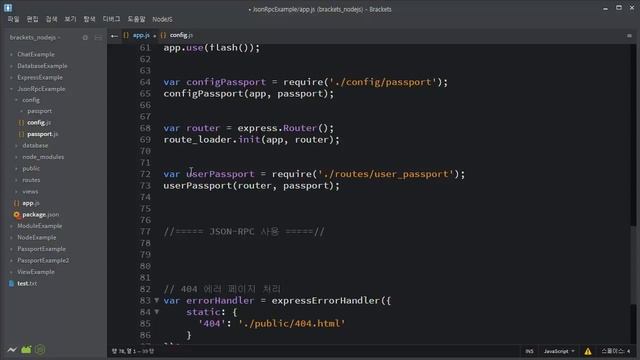Collapse code fold triangle at line 83

click(x=156, y=300)
